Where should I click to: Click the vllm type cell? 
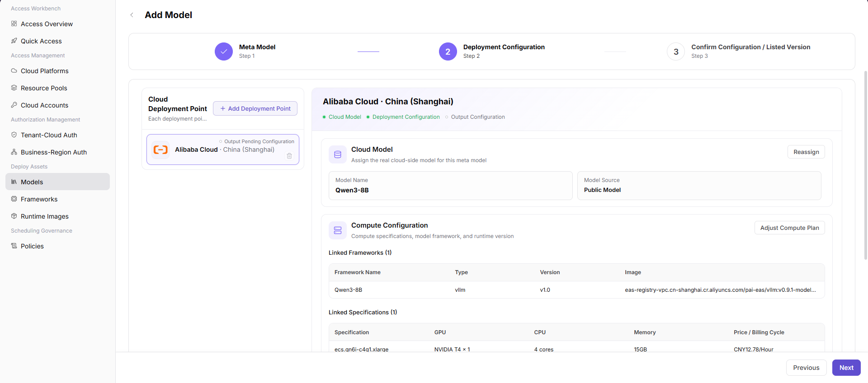(x=460, y=290)
